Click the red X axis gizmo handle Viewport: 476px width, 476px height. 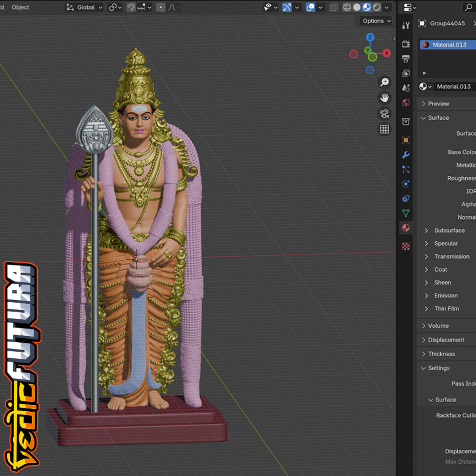point(386,53)
